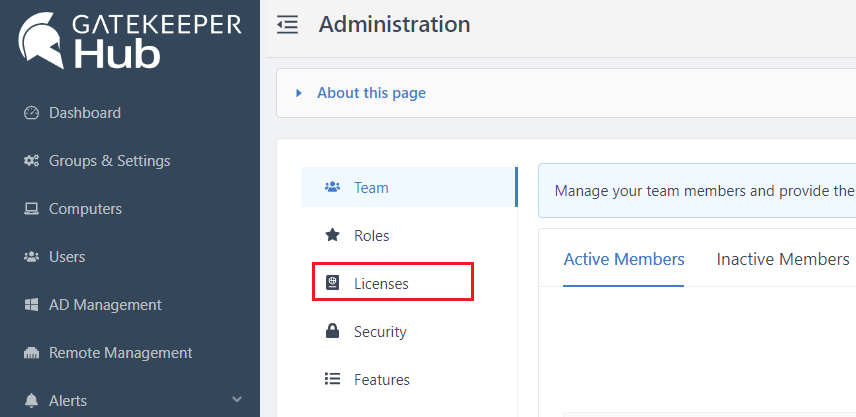
Task: Switch to the Inactive Members tab
Action: pyautogui.click(x=782, y=259)
